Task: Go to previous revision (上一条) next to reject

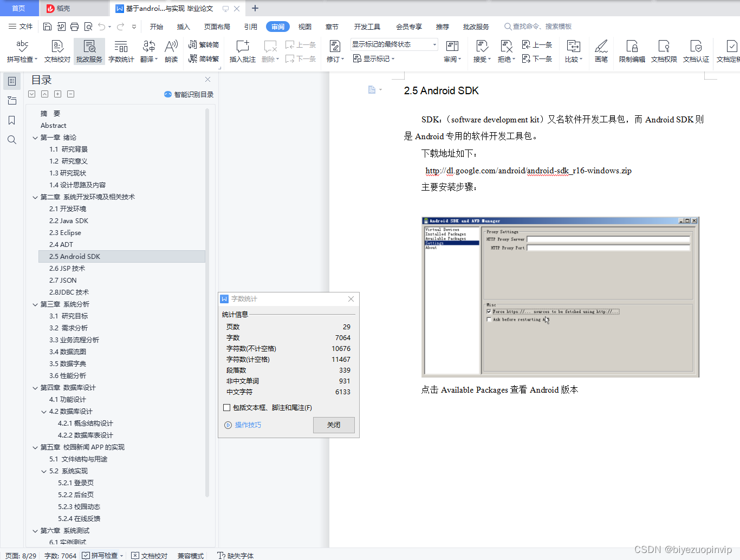Action: pyautogui.click(x=537, y=44)
